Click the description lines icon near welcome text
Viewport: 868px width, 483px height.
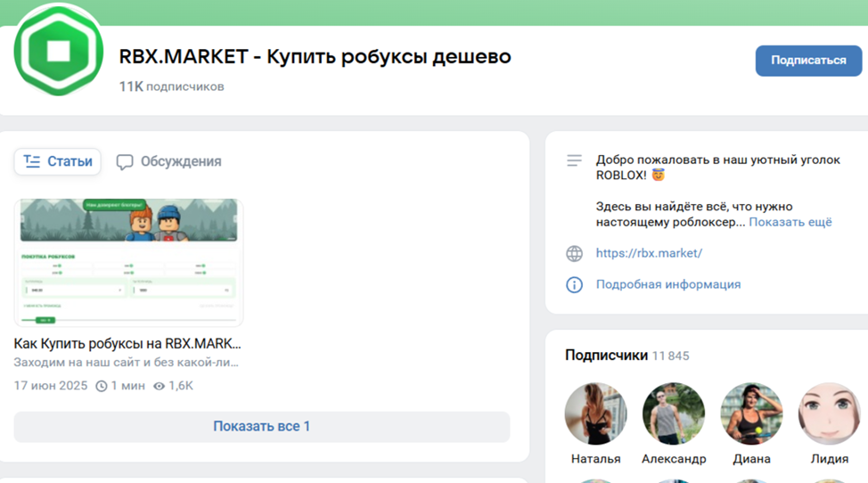(x=575, y=160)
